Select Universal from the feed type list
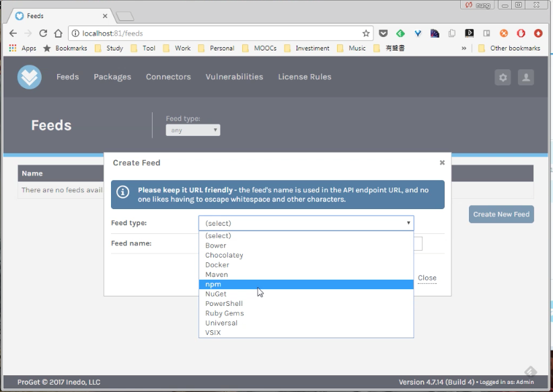This screenshot has height=392, width=553. [306, 323]
